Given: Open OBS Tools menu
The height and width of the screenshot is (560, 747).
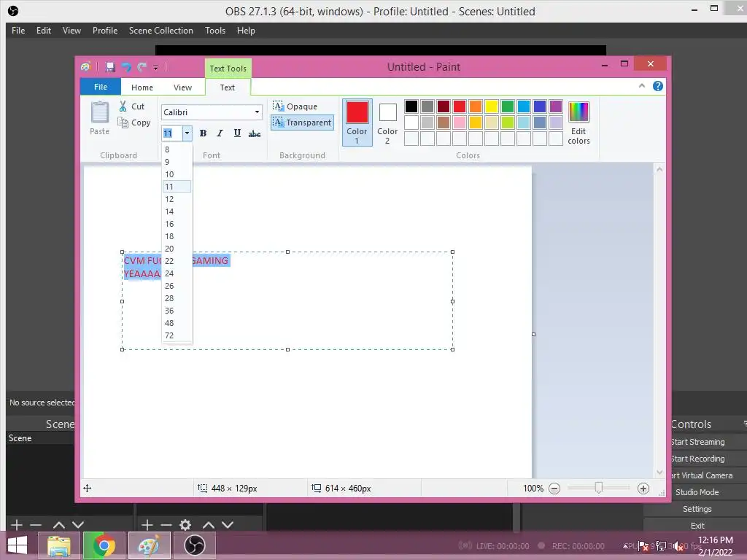Looking at the screenshot, I should click(215, 31).
